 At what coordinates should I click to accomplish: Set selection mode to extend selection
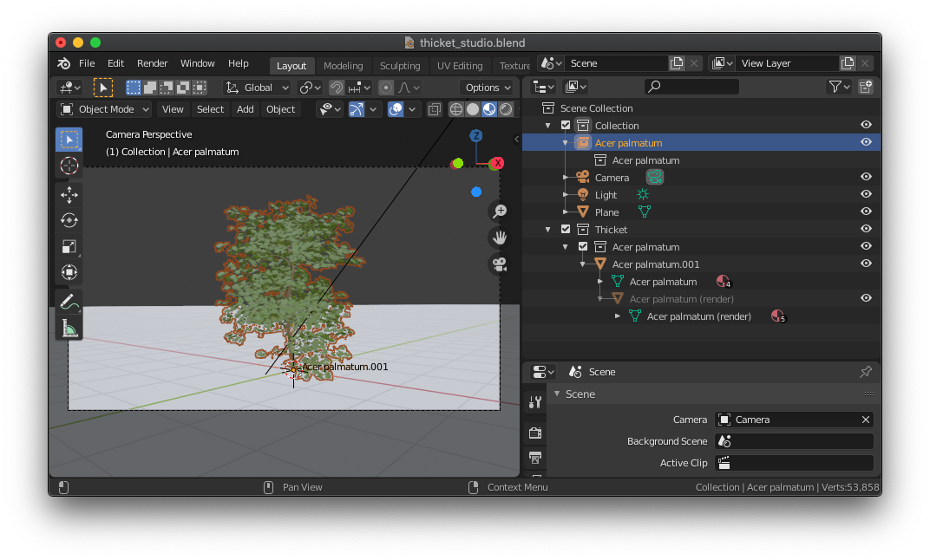click(150, 88)
